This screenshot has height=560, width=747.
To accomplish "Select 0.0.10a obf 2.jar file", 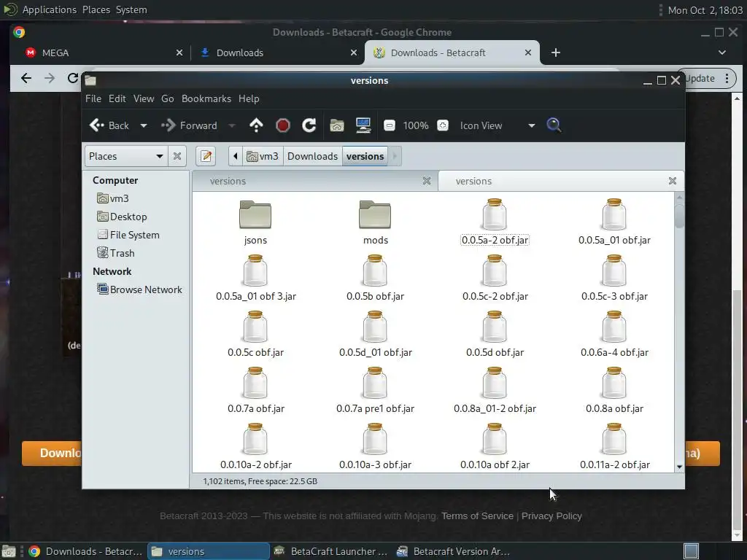I will coord(495,447).
